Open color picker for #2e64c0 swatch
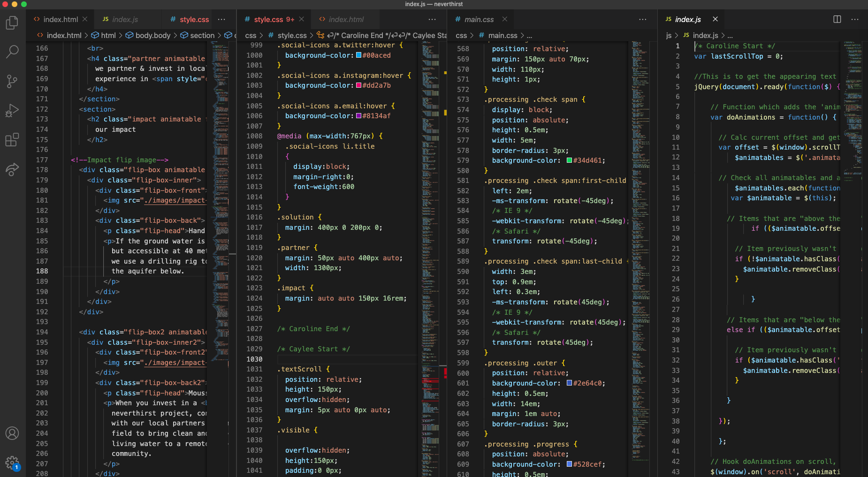868x477 pixels. click(570, 383)
